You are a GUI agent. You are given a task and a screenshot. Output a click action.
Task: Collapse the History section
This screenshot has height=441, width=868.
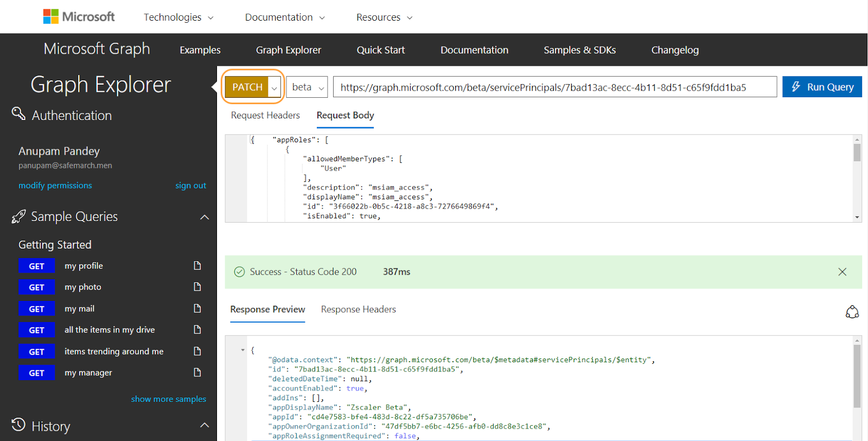coord(205,425)
